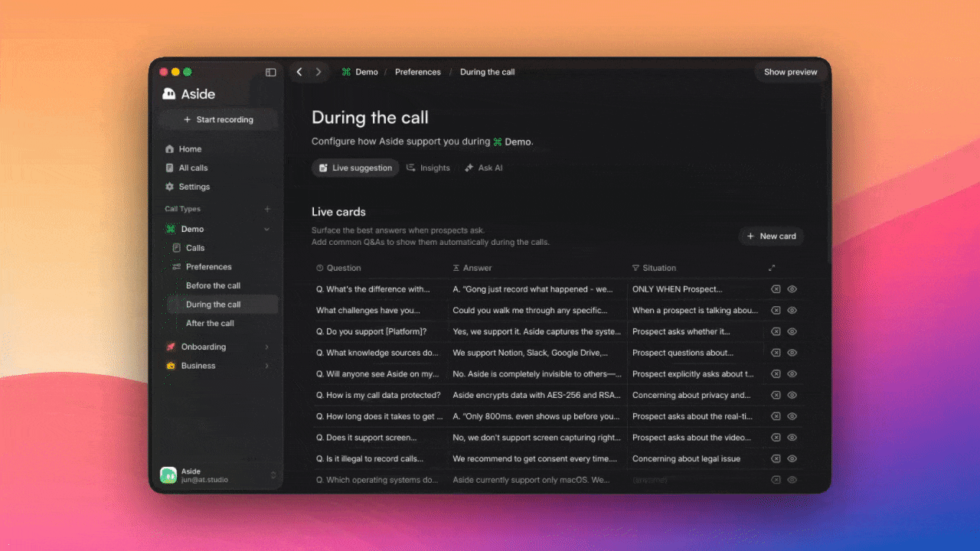Screen dimensions: 980x551
Task: Toggle visibility of the Gong difference card
Action: point(792,289)
